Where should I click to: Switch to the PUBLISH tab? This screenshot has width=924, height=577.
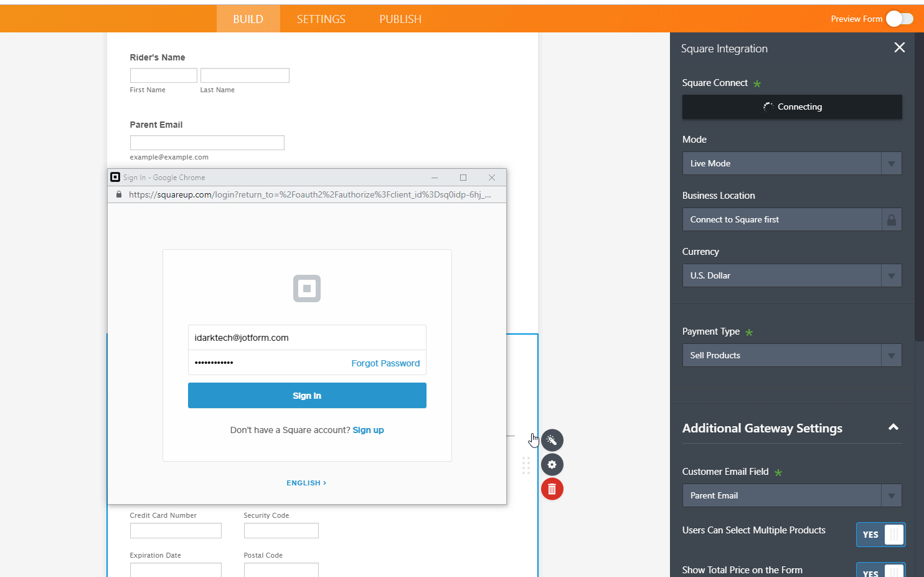(400, 19)
